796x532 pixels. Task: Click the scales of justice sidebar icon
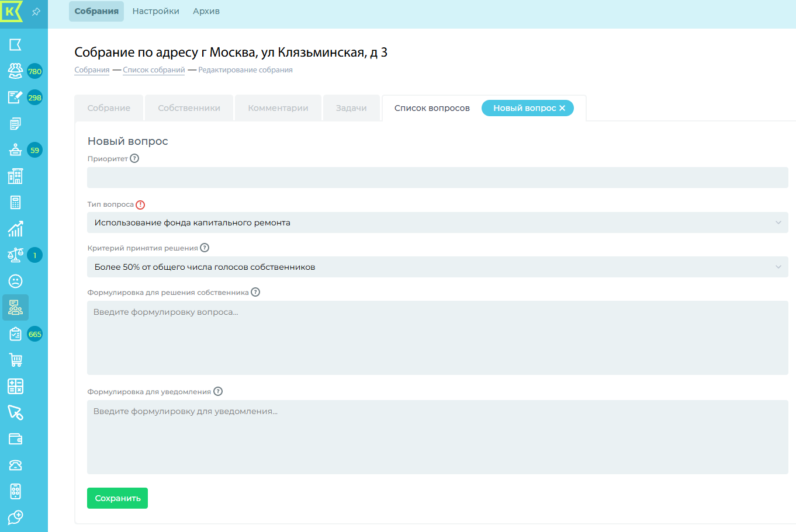(x=16, y=255)
